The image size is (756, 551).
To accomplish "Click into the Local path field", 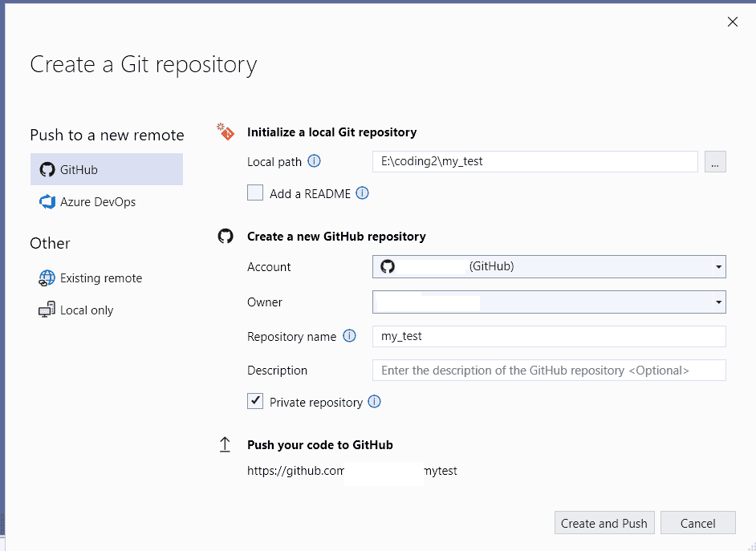I will tap(534, 162).
